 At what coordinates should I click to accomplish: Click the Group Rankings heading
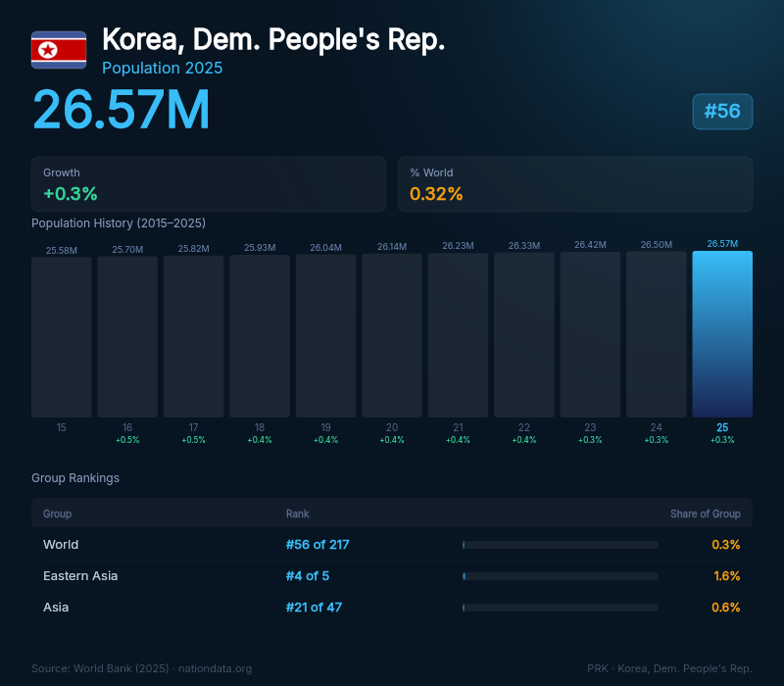[x=75, y=478]
